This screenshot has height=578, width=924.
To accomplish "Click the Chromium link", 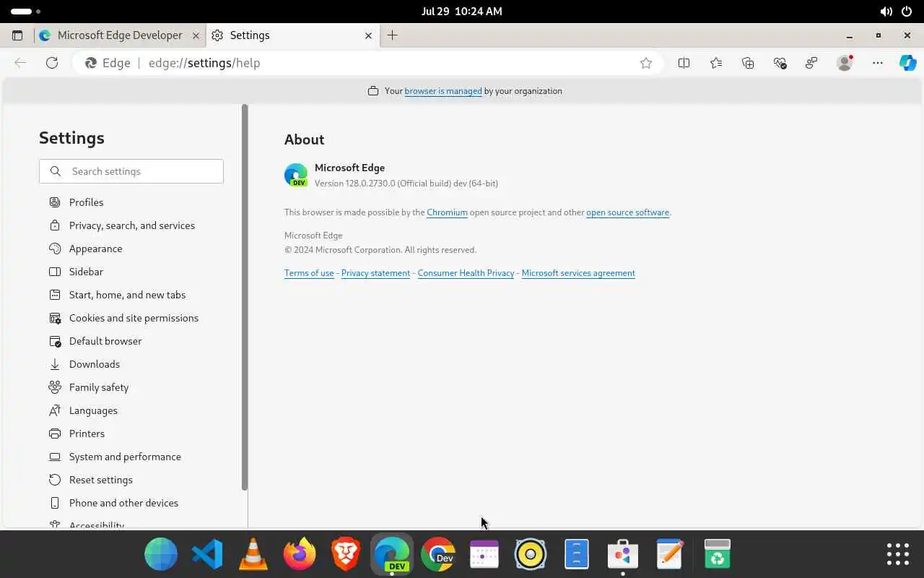I will [x=447, y=212].
